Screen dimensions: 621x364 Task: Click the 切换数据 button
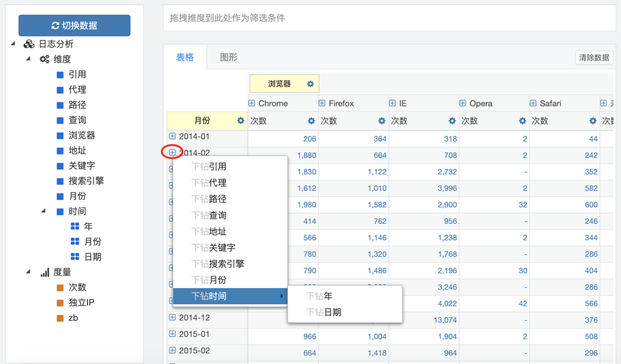74,25
